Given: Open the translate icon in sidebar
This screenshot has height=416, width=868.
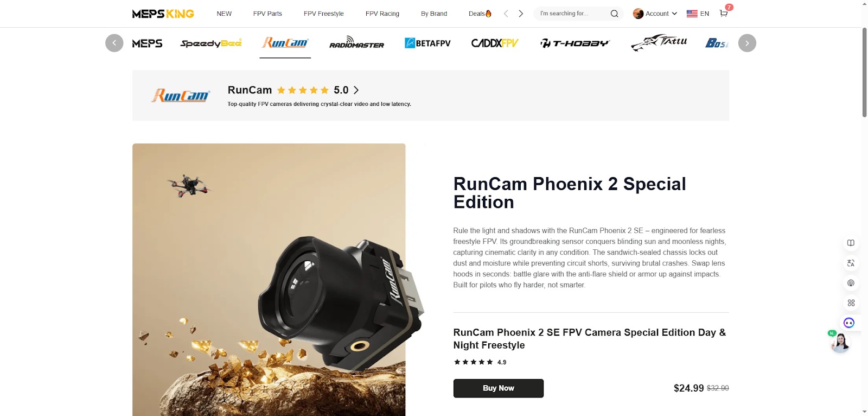Looking at the screenshot, I should pos(851,263).
